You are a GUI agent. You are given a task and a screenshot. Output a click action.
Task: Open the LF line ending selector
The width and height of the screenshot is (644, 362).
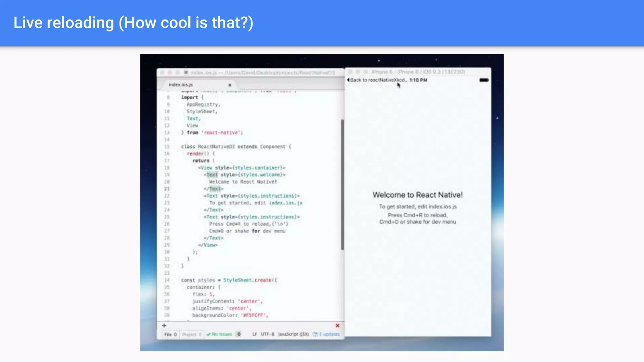click(255, 334)
